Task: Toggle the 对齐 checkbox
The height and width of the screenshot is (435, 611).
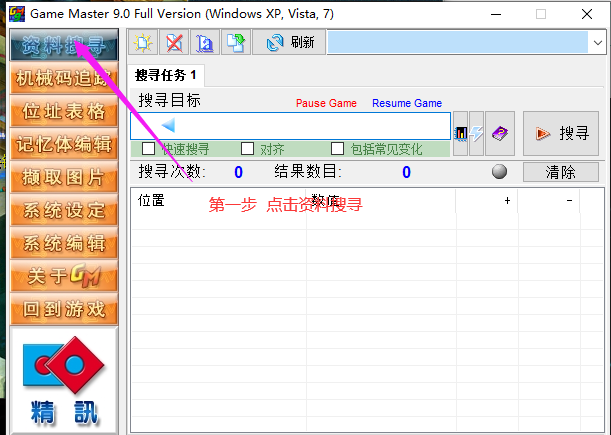Action: pos(247,149)
